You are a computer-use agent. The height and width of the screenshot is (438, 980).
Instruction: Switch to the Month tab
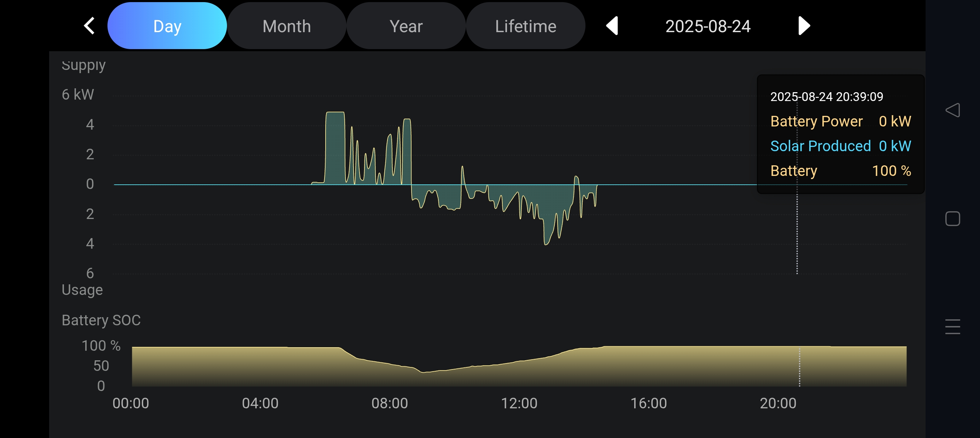point(286,26)
